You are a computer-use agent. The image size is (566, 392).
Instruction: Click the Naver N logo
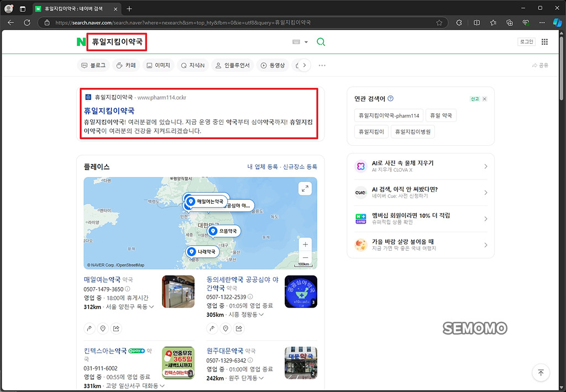click(81, 42)
